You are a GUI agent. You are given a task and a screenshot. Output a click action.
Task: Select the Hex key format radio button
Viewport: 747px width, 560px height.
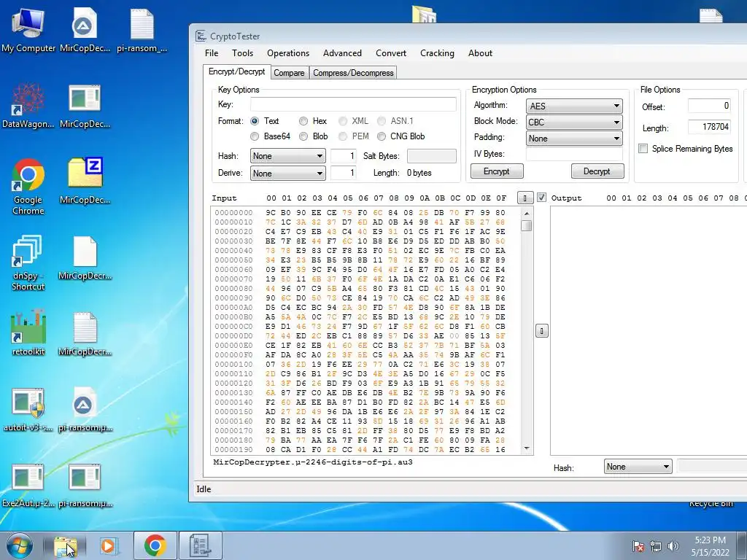pyautogui.click(x=303, y=121)
